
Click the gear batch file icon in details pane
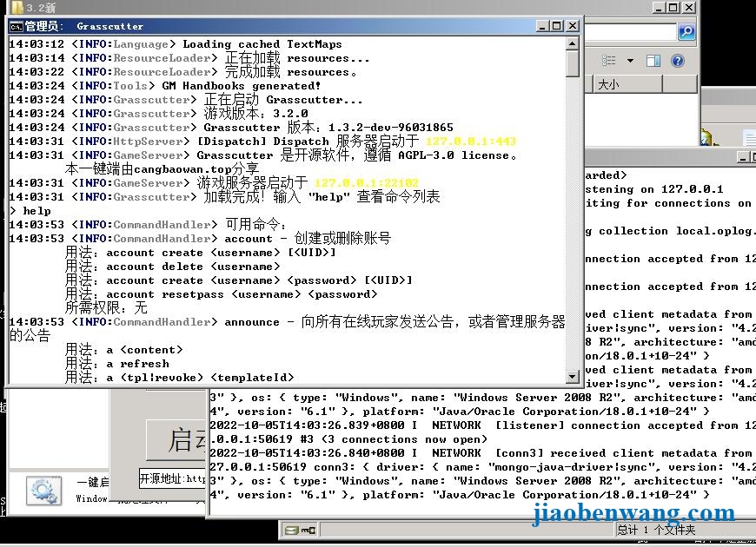43,491
